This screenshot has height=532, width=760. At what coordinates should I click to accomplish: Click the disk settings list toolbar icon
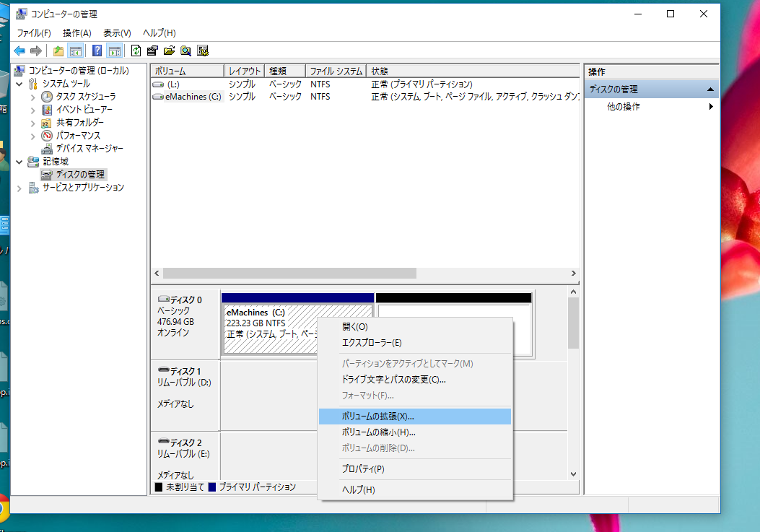[203, 51]
